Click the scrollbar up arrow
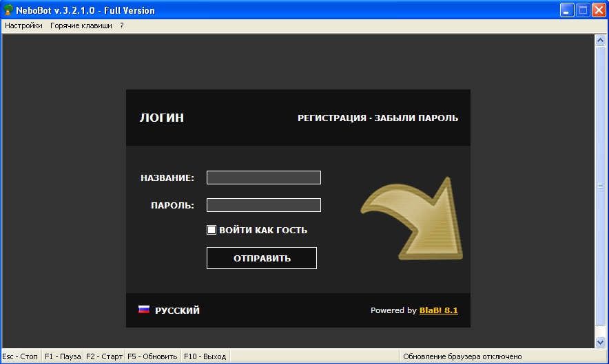This screenshot has height=364, width=609. 599,41
